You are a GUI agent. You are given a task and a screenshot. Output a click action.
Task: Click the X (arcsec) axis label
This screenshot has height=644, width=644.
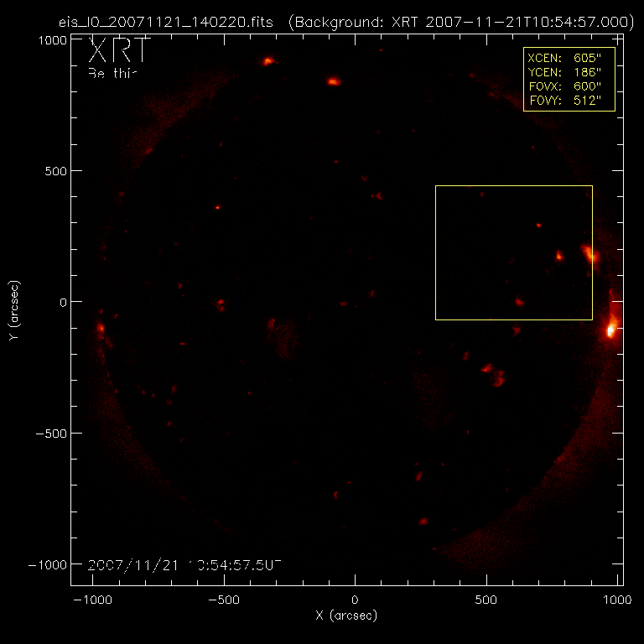pos(346,615)
